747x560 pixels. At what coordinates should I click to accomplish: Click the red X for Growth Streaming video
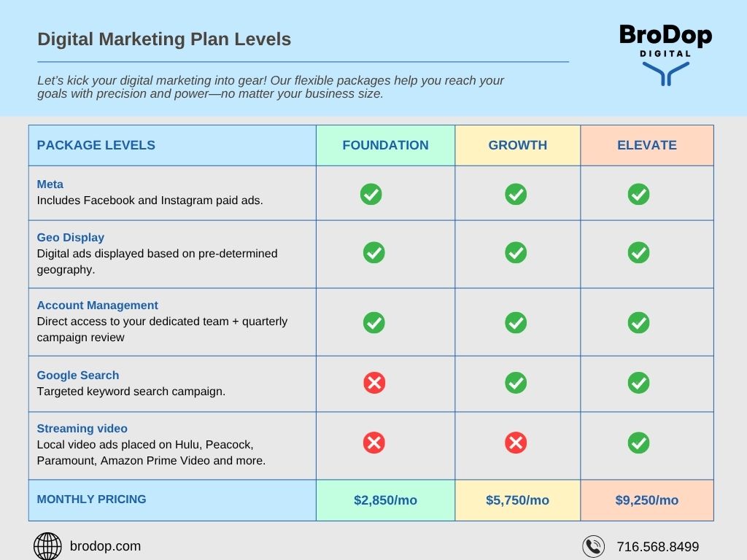click(516, 443)
